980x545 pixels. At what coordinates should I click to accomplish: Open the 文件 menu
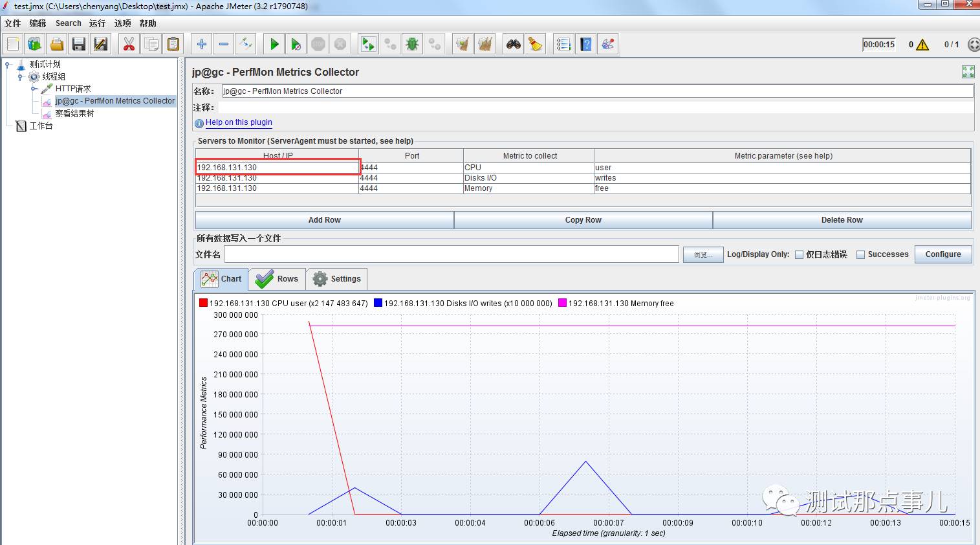pyautogui.click(x=13, y=23)
